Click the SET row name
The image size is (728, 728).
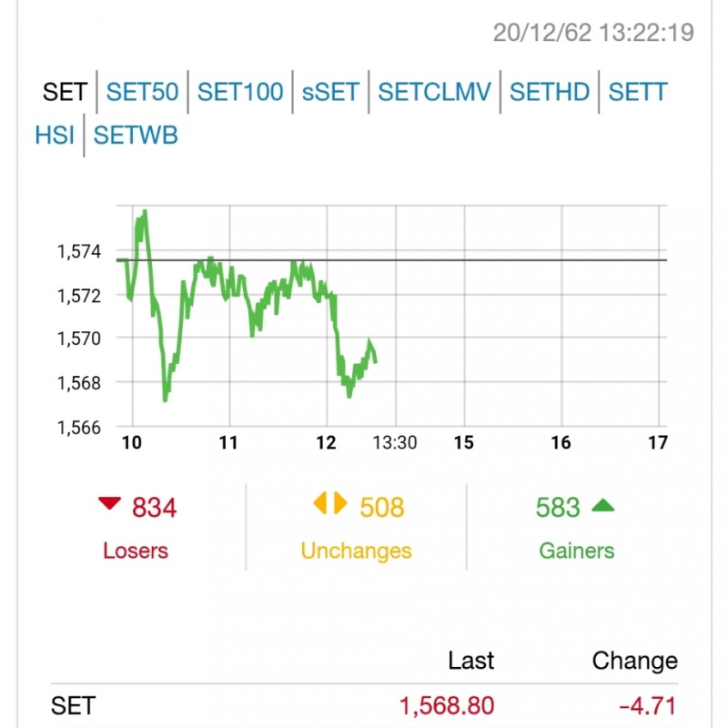(74, 706)
